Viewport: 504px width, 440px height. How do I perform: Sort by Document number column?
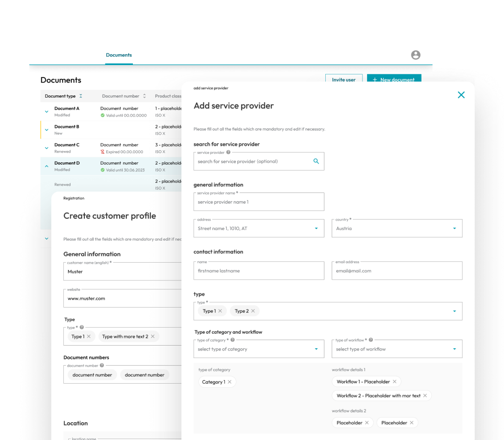[x=144, y=96]
